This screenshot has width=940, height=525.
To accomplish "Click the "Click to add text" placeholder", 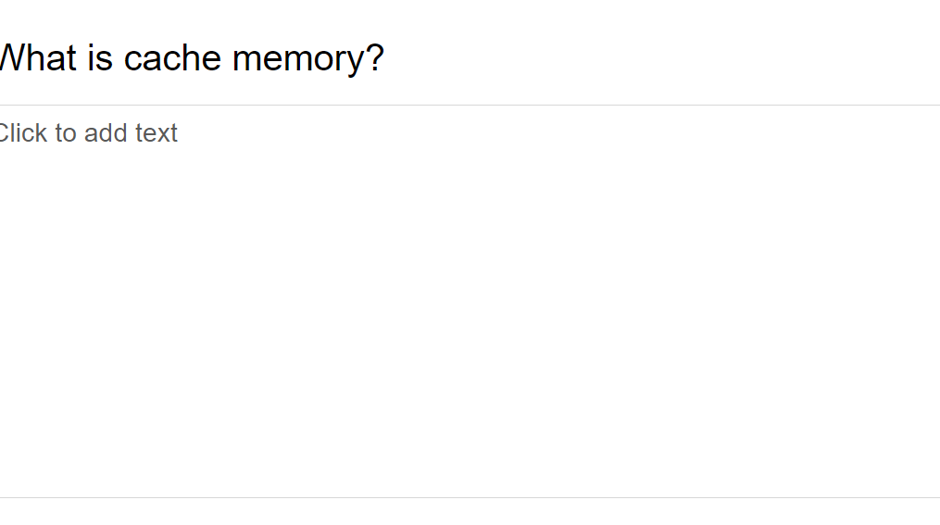I will [88, 133].
